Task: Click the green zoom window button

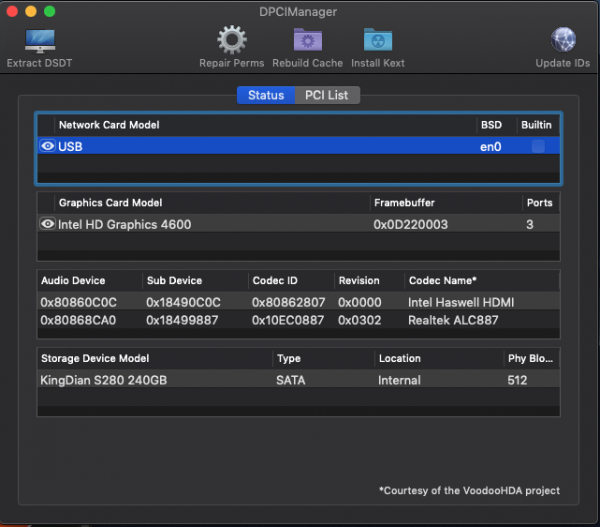Action: pyautogui.click(x=50, y=10)
